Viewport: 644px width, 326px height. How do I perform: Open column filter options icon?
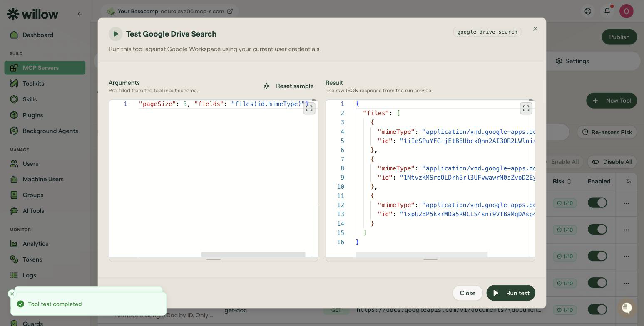coord(629,181)
